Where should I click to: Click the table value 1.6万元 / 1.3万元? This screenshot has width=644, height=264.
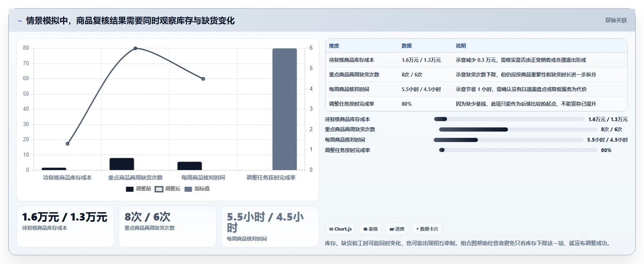(x=421, y=60)
